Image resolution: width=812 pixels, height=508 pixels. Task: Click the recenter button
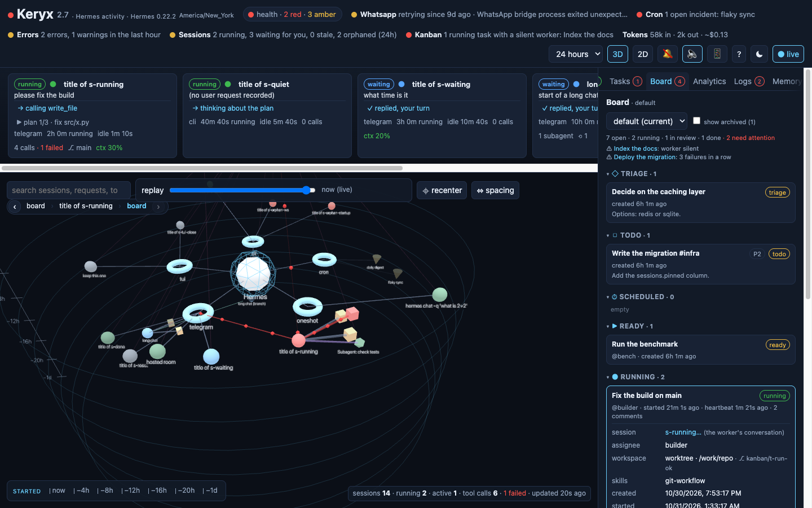(442, 190)
